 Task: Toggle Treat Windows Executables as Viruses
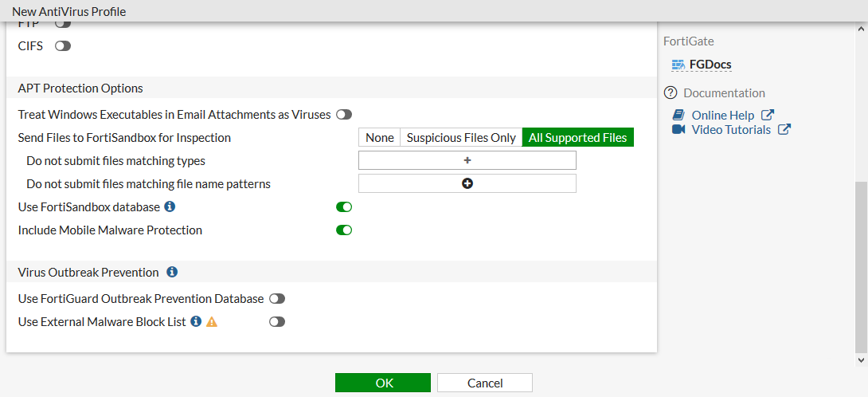[344, 115]
